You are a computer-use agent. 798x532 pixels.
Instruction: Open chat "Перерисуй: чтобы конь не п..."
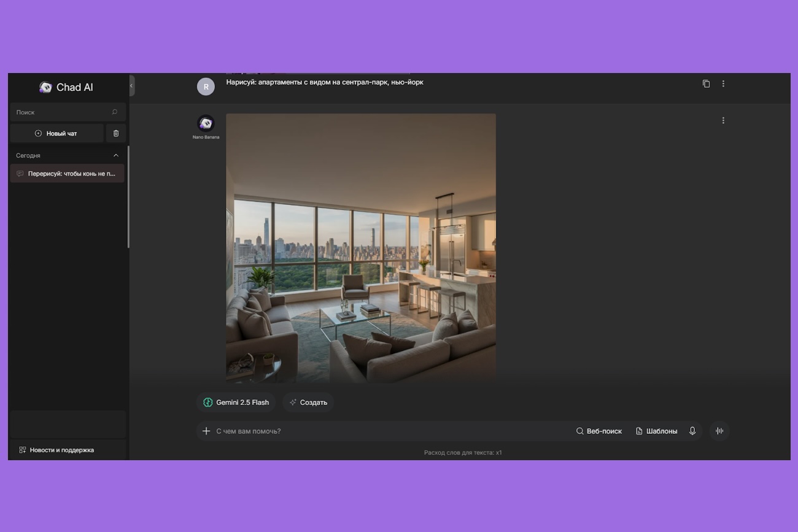pyautogui.click(x=67, y=174)
